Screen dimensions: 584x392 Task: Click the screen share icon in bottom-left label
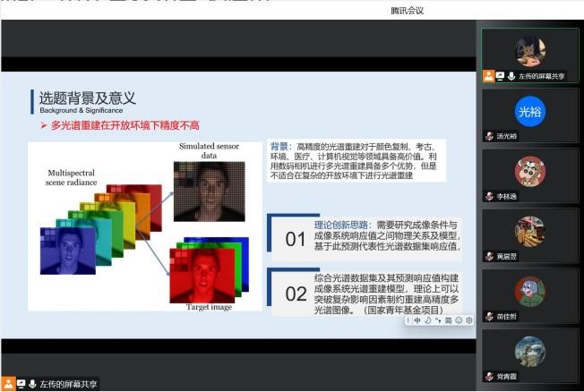coord(20,384)
